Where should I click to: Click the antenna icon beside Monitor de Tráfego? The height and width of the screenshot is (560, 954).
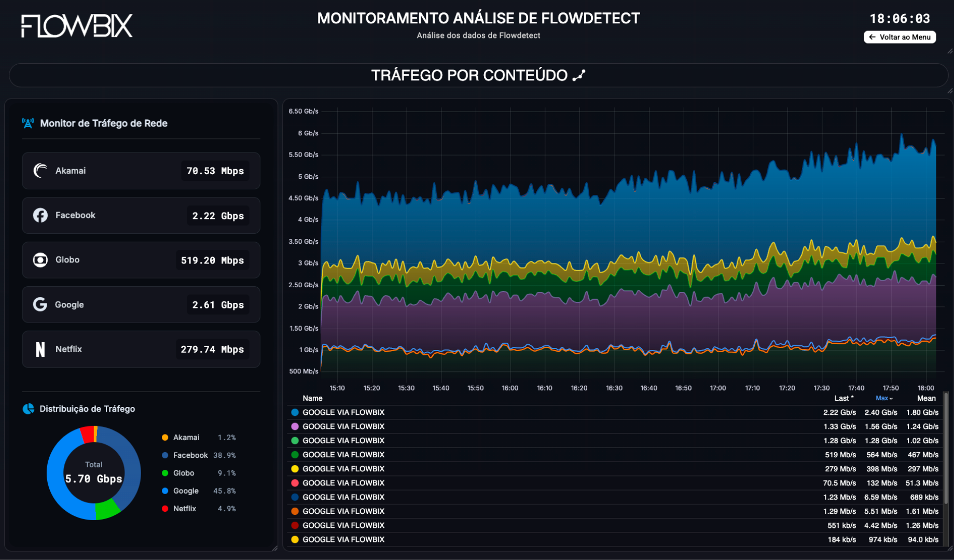point(28,123)
